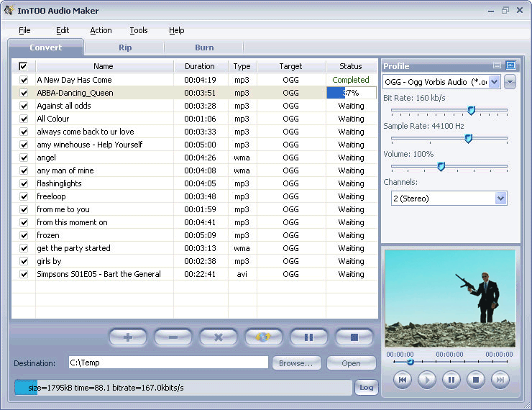Stop the conversion with the toolbar stop button
This screenshot has height=410, width=532.
click(x=354, y=337)
